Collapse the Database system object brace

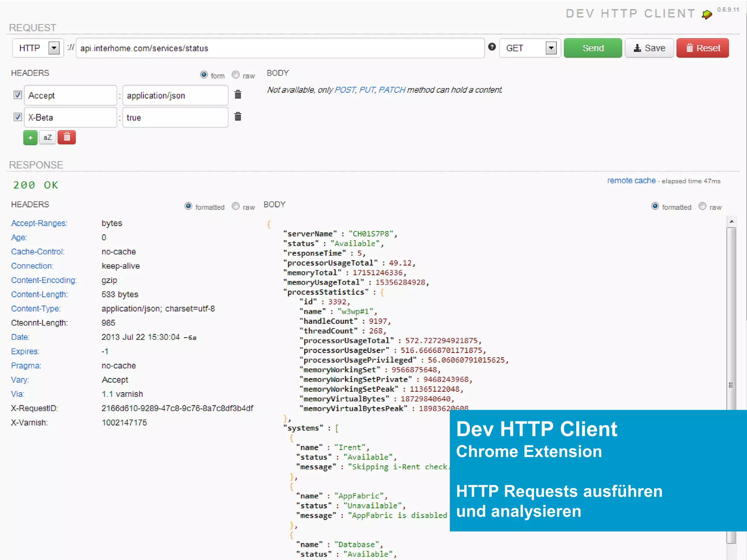tap(291, 535)
